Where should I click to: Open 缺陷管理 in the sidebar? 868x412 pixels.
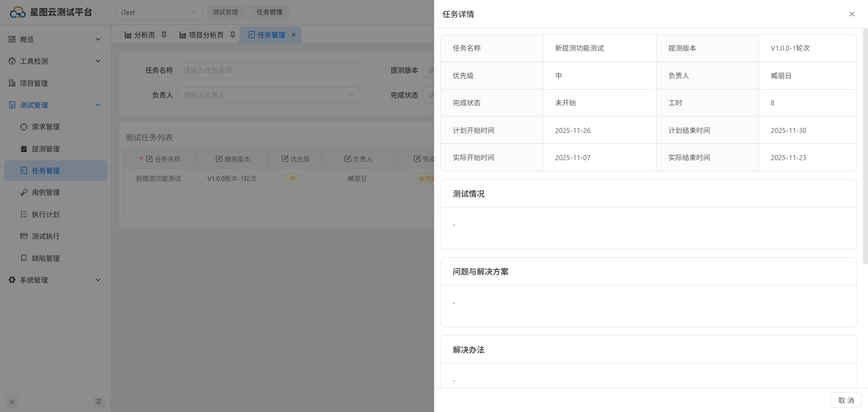46,258
